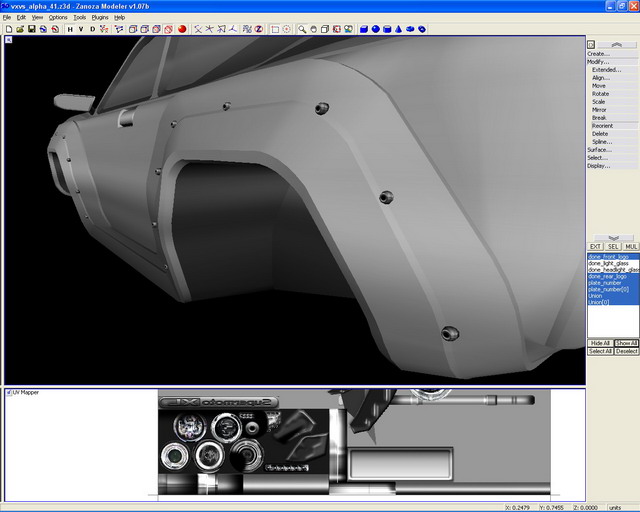Open the View menu

(37, 18)
